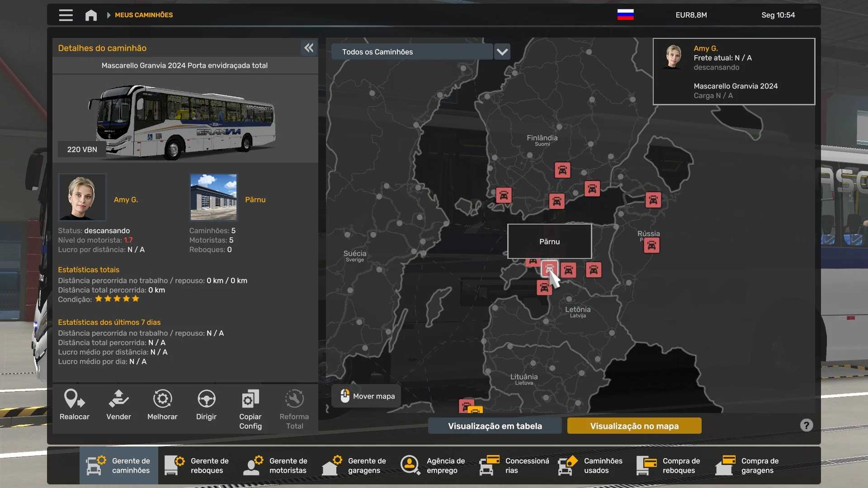Select the Russian flag language icon
This screenshot has height=488, width=868.
tap(625, 15)
